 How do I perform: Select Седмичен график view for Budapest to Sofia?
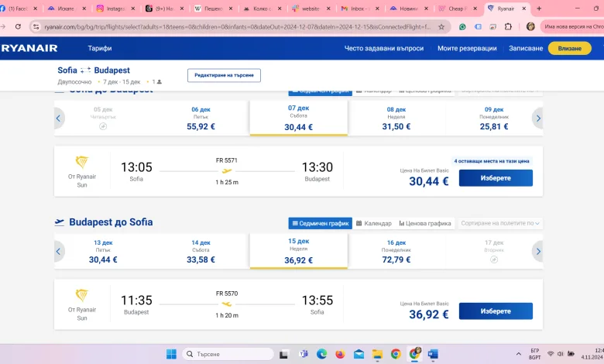(320, 223)
